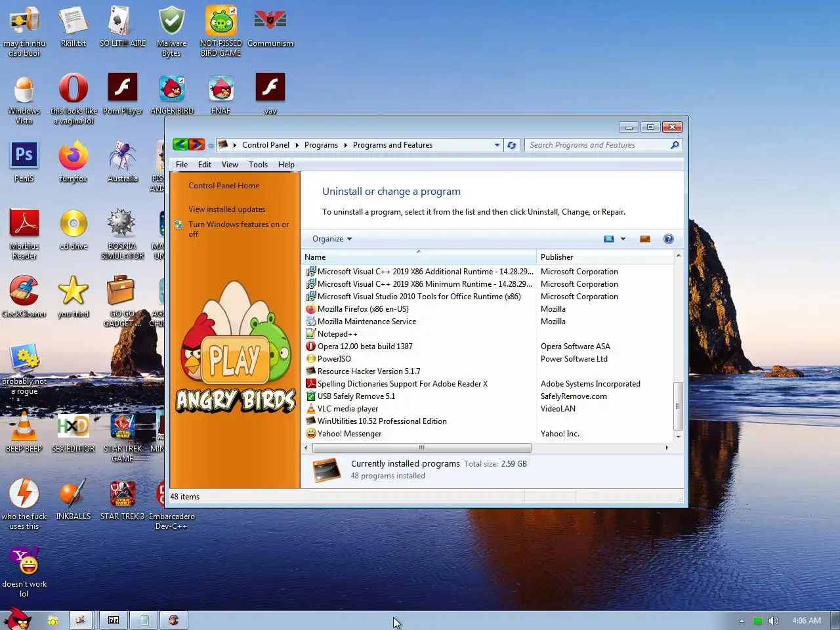
Task: Open the Malware Bytes desktop icon
Action: (x=172, y=31)
